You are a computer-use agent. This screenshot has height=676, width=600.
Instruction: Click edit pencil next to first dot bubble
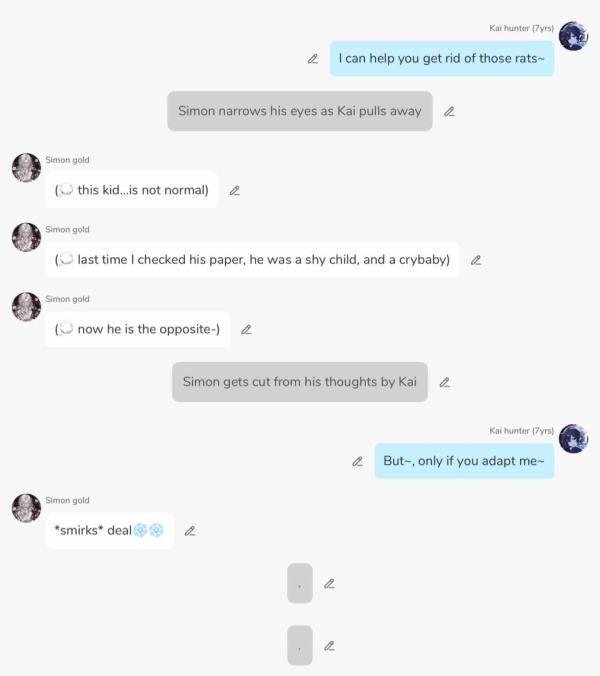click(x=329, y=584)
